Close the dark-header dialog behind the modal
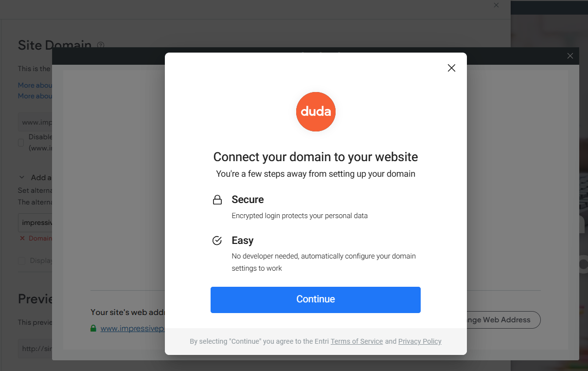Image resolution: width=588 pixels, height=371 pixels. (x=570, y=56)
